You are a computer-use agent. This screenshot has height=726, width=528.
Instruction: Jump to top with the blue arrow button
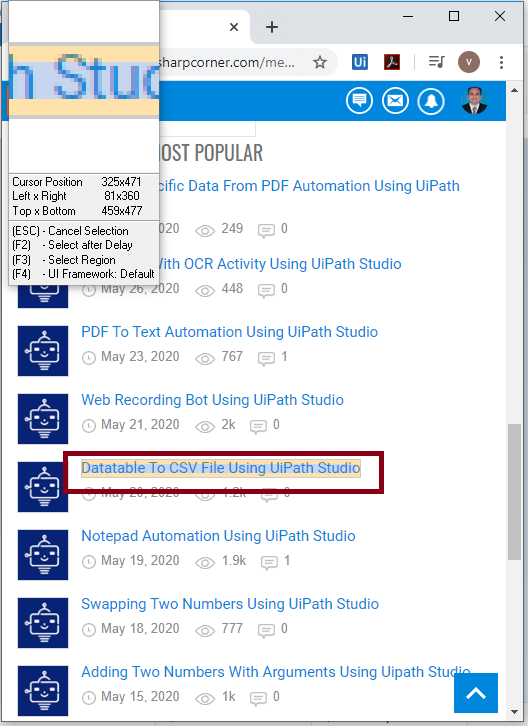coord(476,693)
